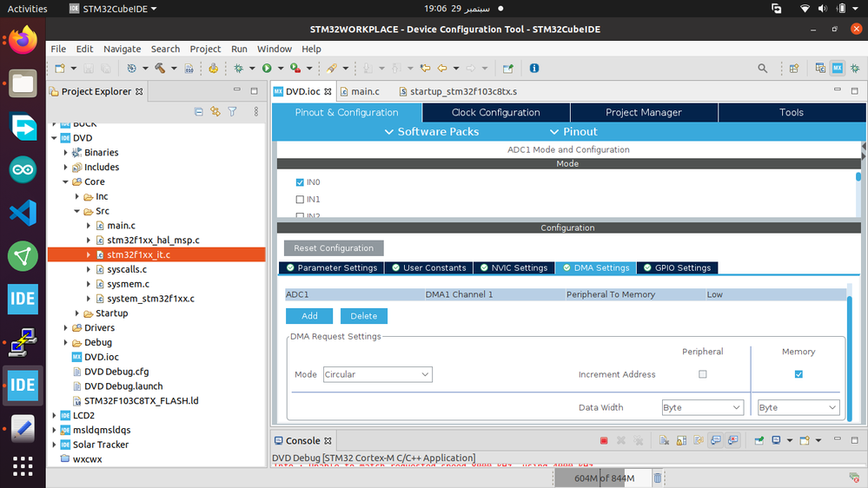The height and width of the screenshot is (488, 868).
Task: Open the User Constants tab
Action: (x=428, y=267)
